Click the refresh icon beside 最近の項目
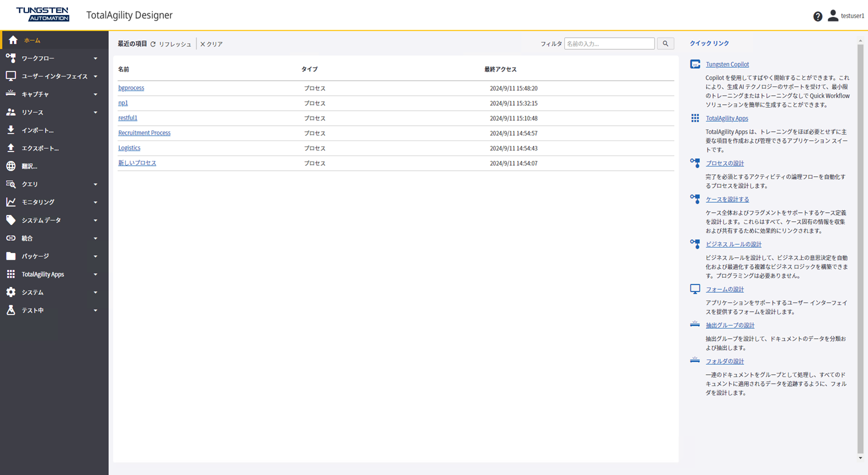868x475 pixels. click(x=153, y=44)
